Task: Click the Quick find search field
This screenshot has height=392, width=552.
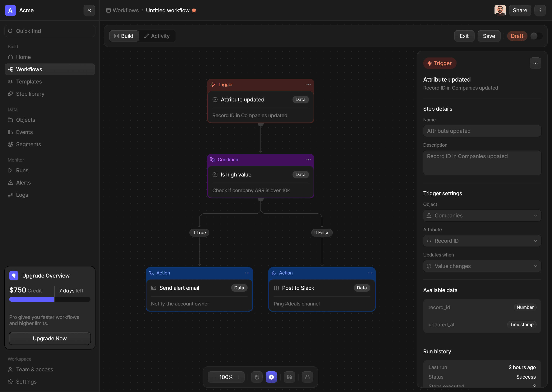Action: (x=50, y=31)
